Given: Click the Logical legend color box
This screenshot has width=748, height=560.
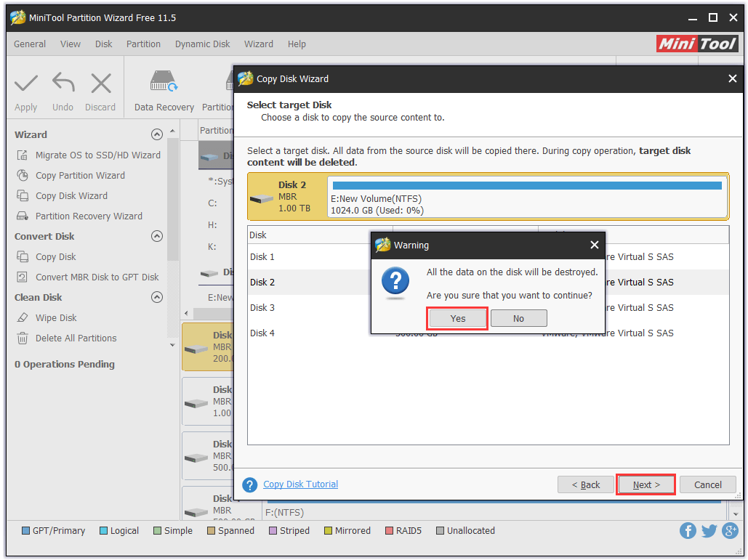Looking at the screenshot, I should coord(103,530).
